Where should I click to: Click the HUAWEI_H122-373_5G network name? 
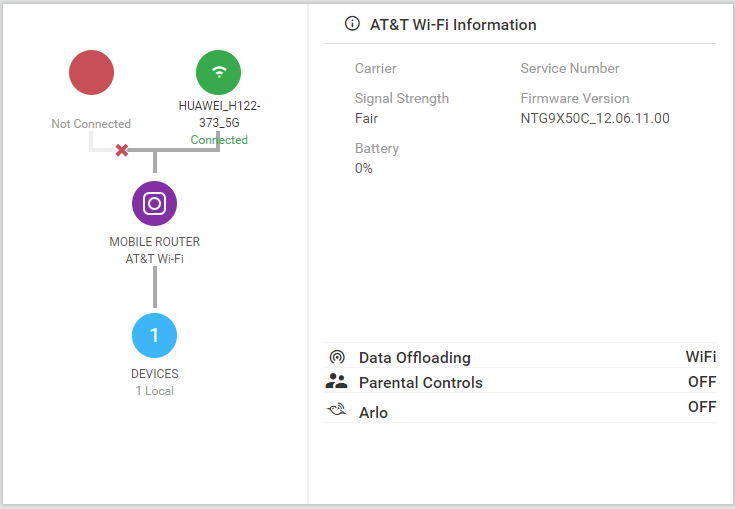[x=219, y=114]
